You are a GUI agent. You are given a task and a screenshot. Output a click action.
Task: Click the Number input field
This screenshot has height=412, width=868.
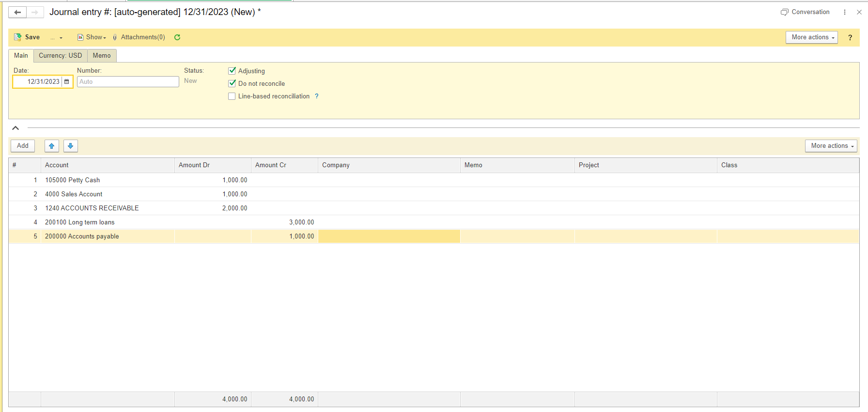(128, 81)
